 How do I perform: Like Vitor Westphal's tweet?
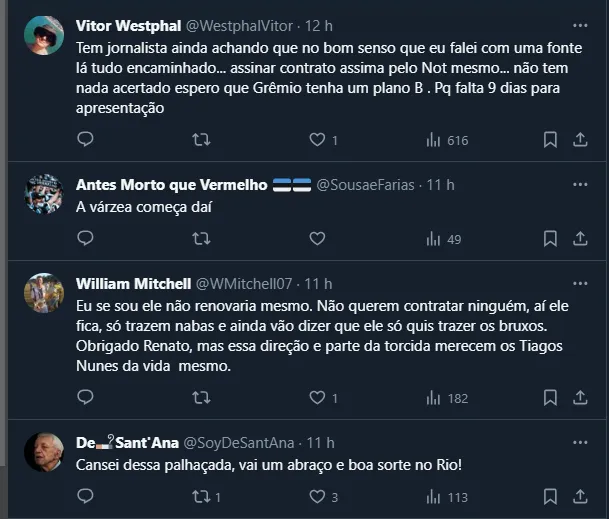point(317,140)
